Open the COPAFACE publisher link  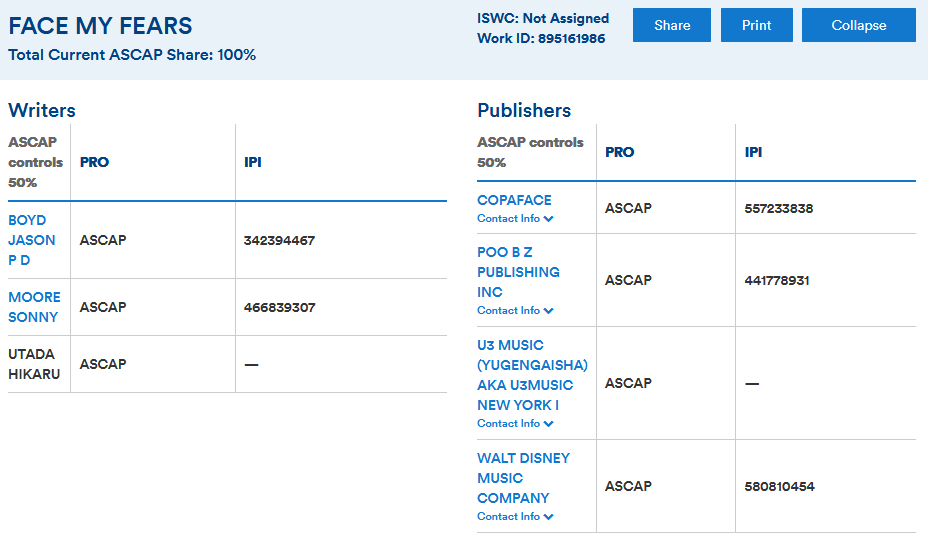[514, 200]
